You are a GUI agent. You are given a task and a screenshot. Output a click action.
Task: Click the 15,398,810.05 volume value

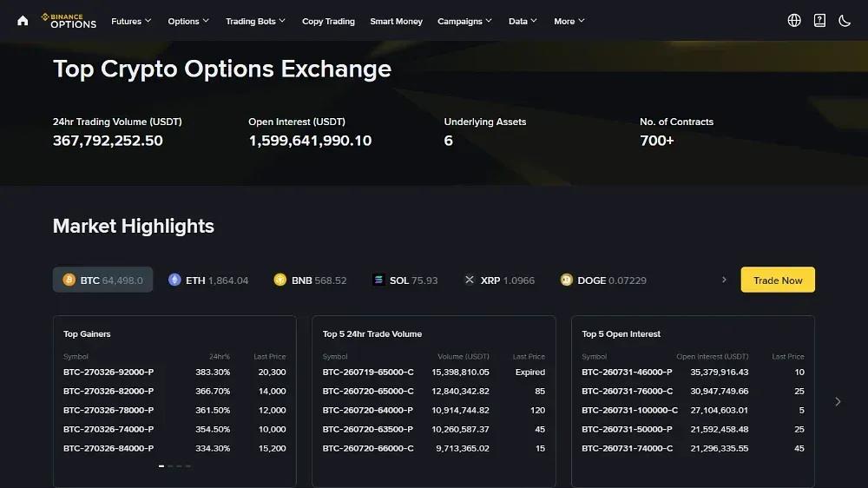(461, 373)
